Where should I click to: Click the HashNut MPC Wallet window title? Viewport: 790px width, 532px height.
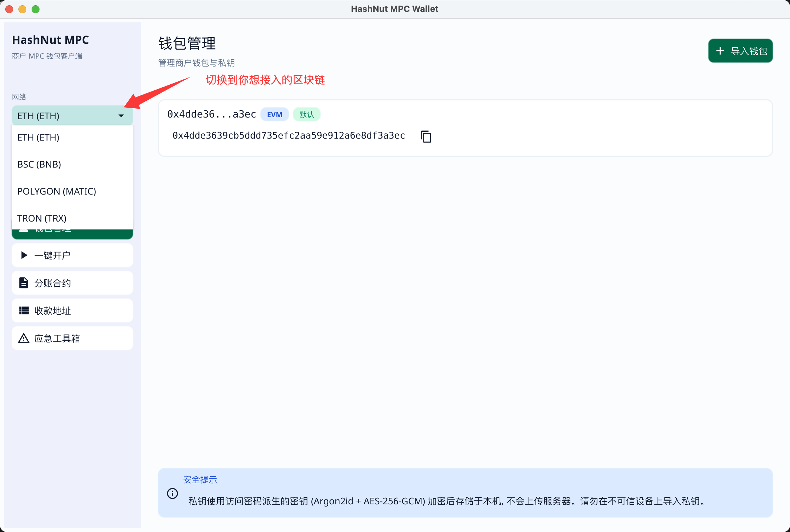[x=394, y=9]
